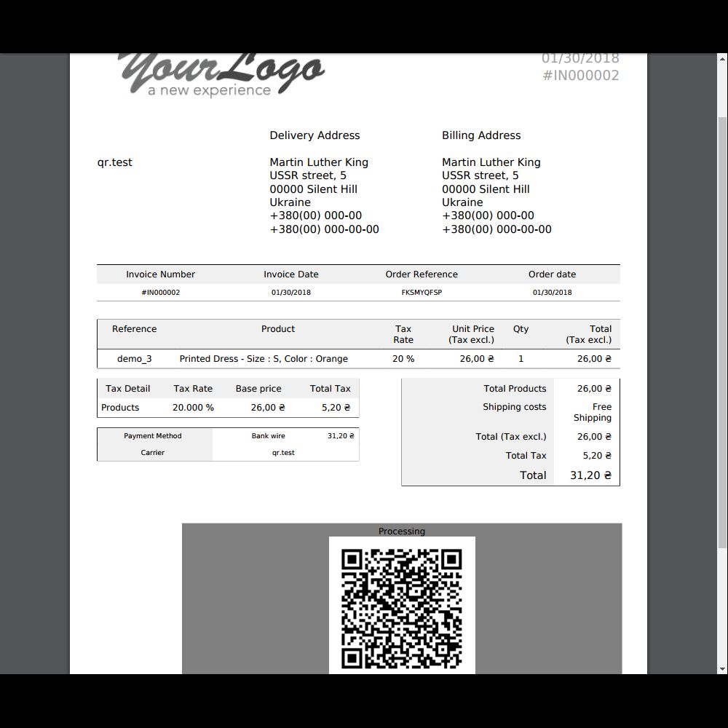Click the carrier value 'qr.test'
This screenshot has height=728, width=728.
coord(283,453)
